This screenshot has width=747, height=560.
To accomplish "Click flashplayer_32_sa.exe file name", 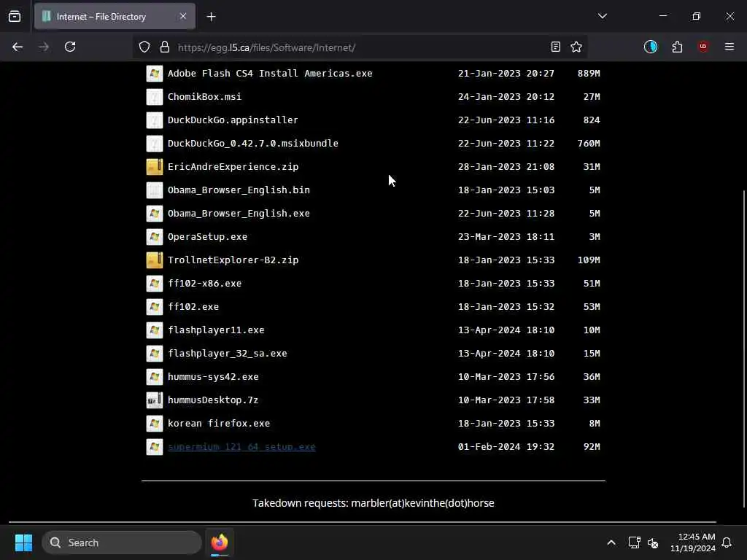I will point(228,354).
